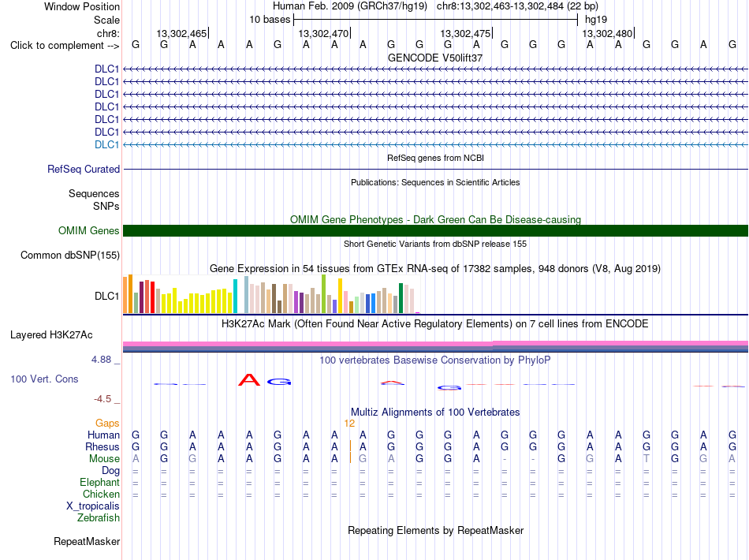This screenshot has width=749, height=560.
Task: Click the DLC1 GTEx expression bar chart
Action: click(271, 294)
